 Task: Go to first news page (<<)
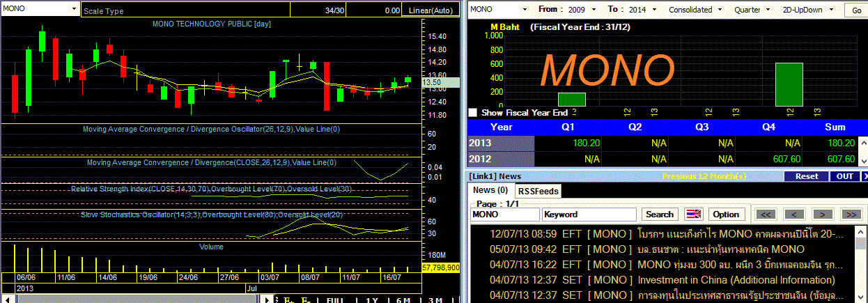[766, 215]
